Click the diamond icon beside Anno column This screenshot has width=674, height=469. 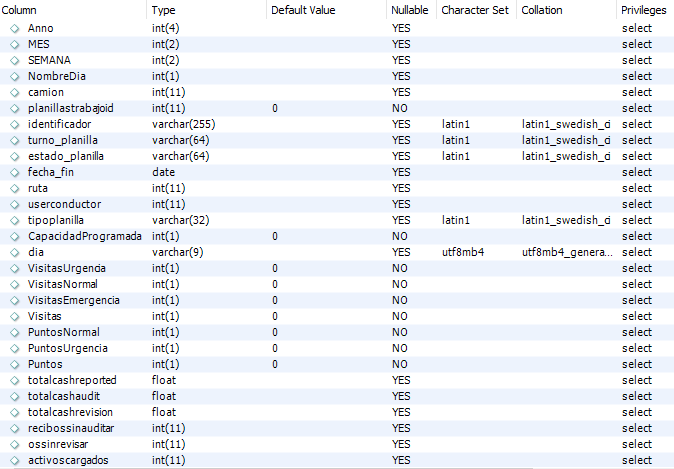click(x=15, y=28)
